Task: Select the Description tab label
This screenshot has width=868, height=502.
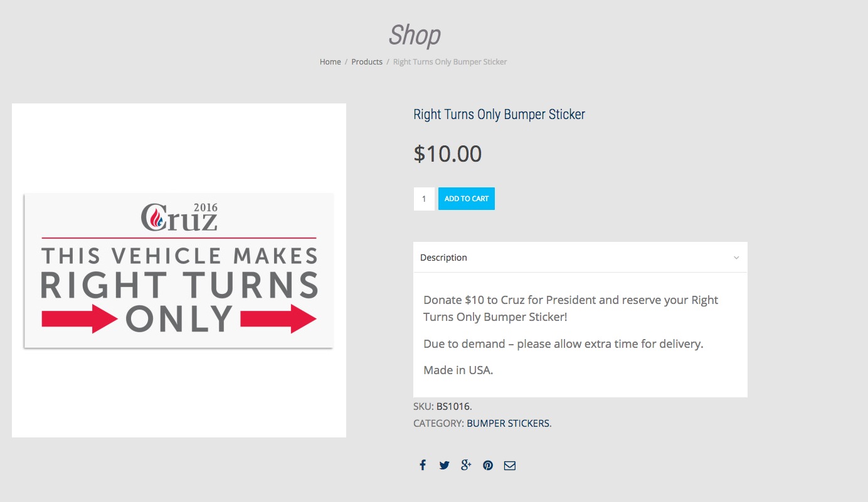Action: pos(443,258)
